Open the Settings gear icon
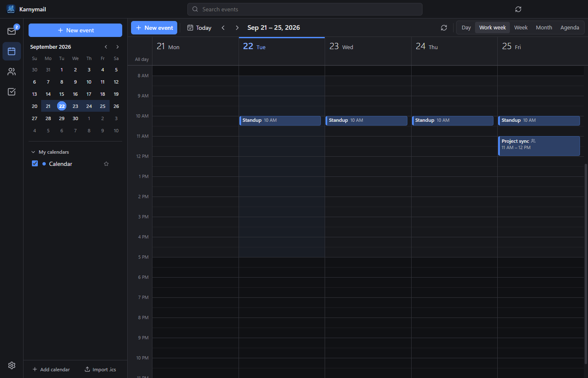Screen dimensions: 588x378 pos(12,365)
